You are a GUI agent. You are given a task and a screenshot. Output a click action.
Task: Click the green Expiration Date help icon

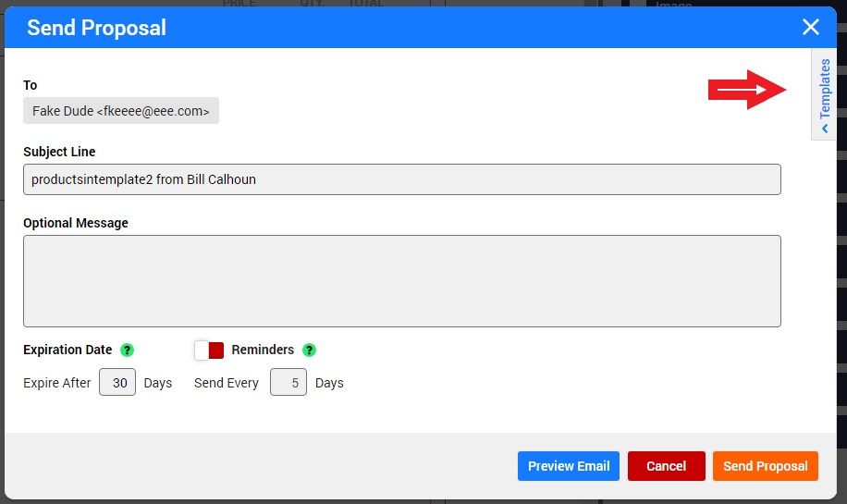(x=128, y=350)
